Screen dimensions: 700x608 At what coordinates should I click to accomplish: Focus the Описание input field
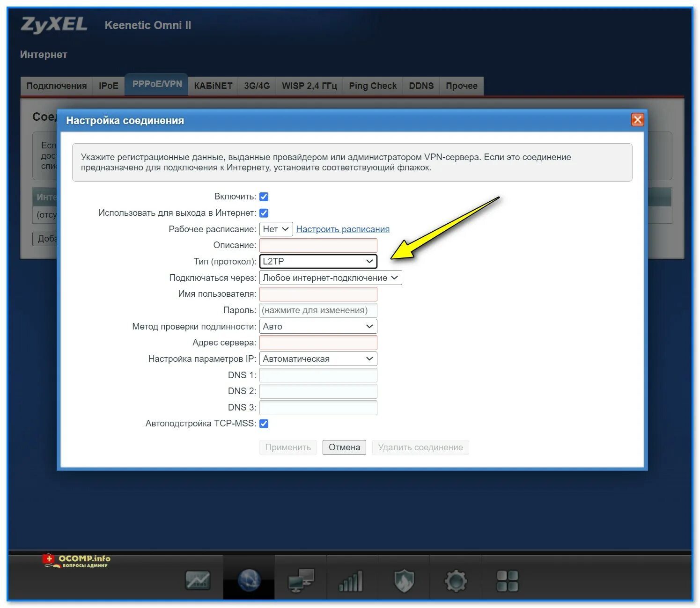(318, 245)
